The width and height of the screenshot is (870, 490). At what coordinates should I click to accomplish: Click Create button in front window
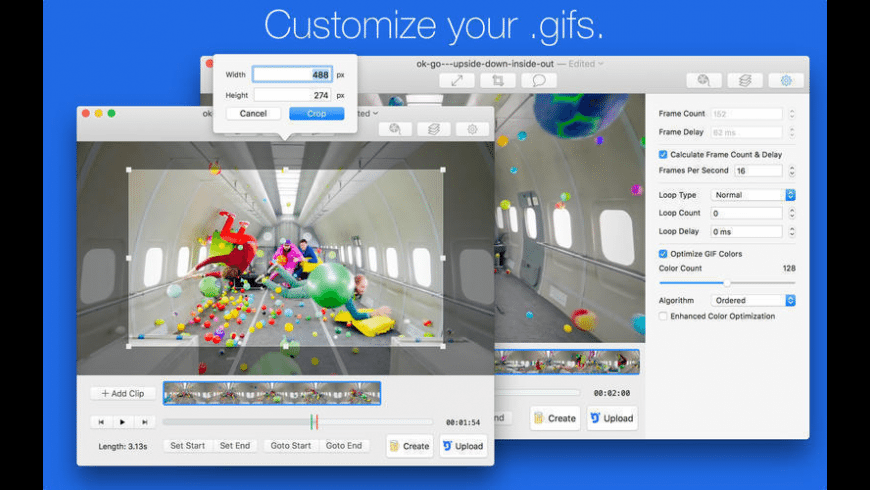[409, 446]
